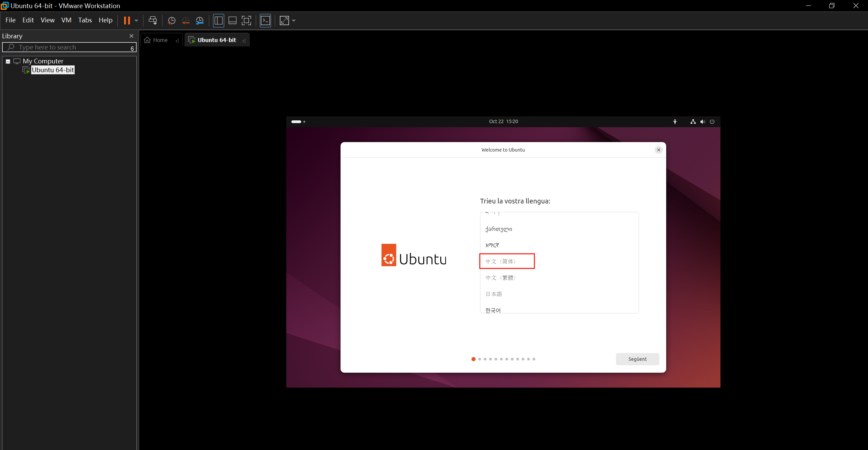
Task: Collapse the My Computer tree node
Action: click(8, 61)
